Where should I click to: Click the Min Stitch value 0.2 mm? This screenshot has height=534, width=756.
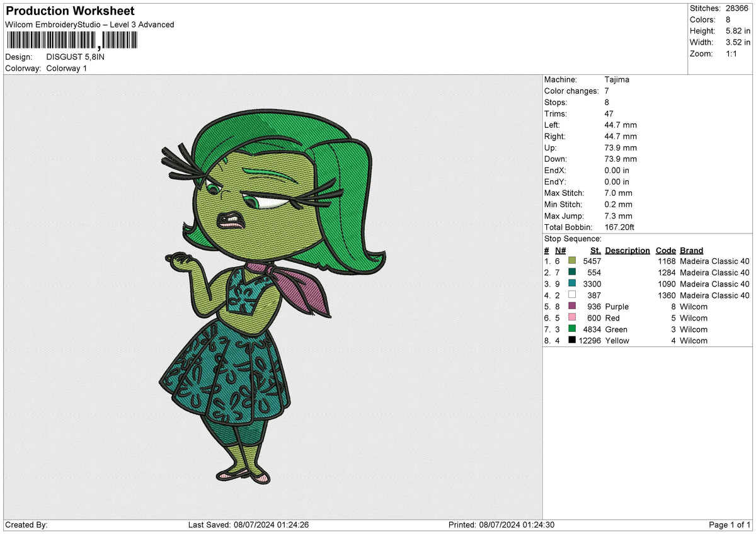(617, 205)
